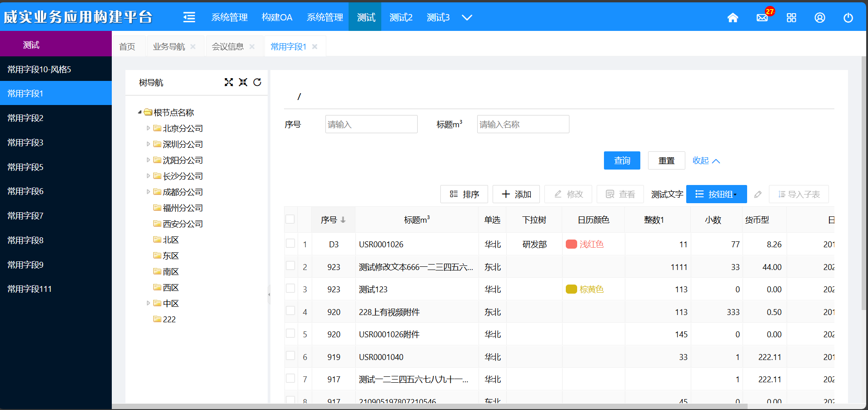
Task: Click the panel splitter collapse handle
Action: point(269,295)
